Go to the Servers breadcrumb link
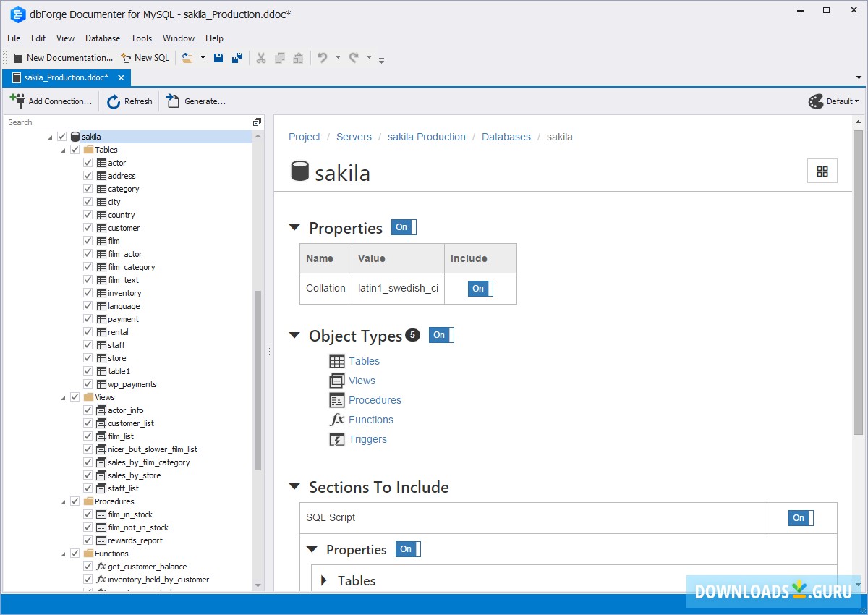Screen dimensions: 868x615 pos(354,137)
